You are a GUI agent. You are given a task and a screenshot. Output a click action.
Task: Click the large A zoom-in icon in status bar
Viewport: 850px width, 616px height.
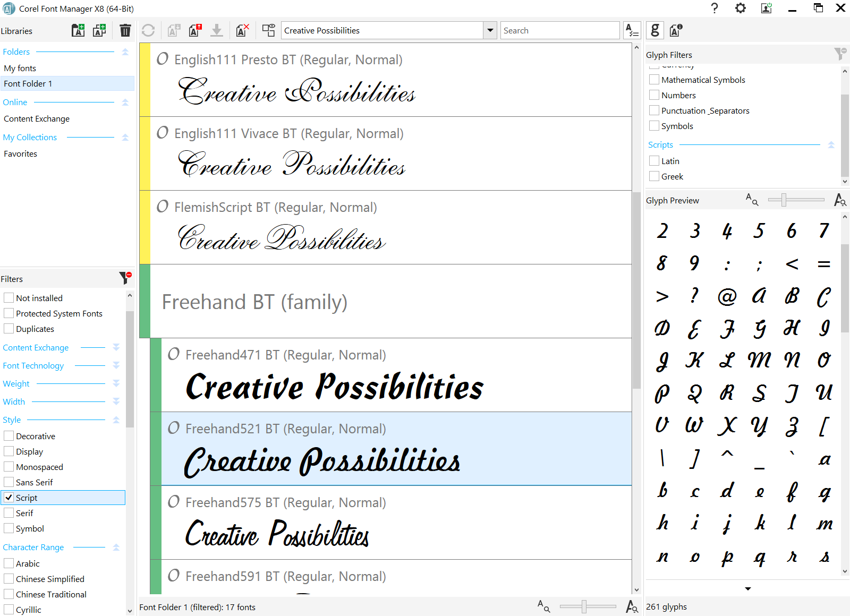pos(632,606)
